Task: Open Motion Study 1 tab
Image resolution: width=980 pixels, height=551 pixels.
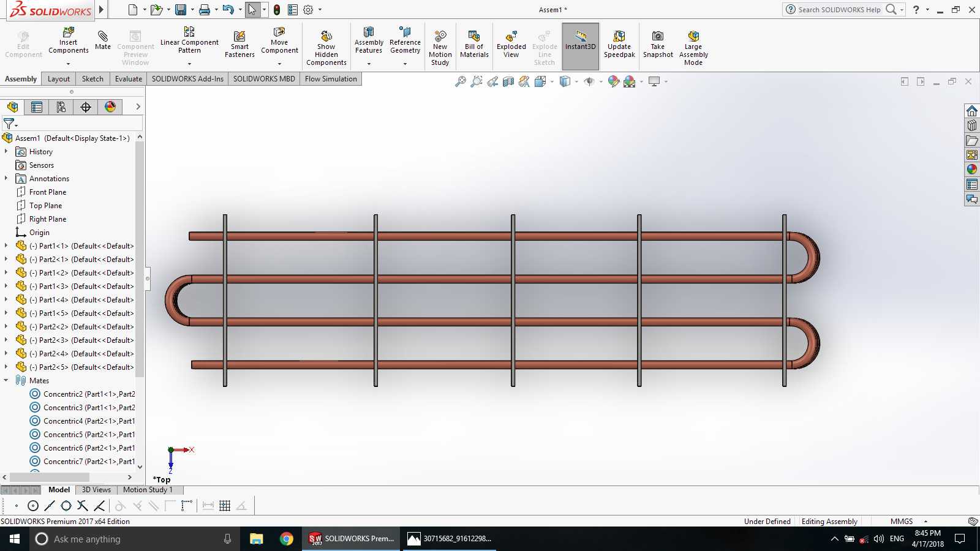Action: [x=148, y=490]
